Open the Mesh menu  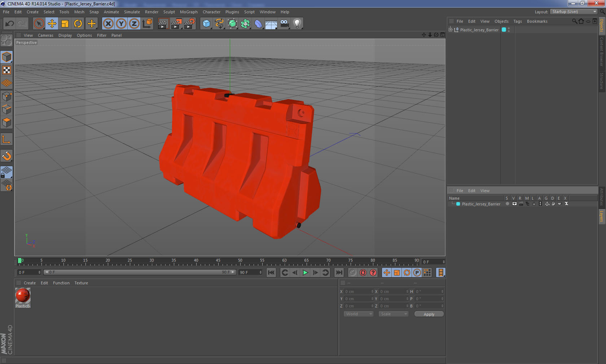click(79, 12)
